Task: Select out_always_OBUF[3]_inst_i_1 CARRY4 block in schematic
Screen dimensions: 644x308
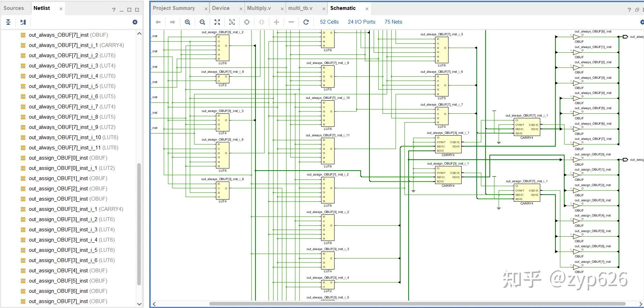Action: coord(448,144)
